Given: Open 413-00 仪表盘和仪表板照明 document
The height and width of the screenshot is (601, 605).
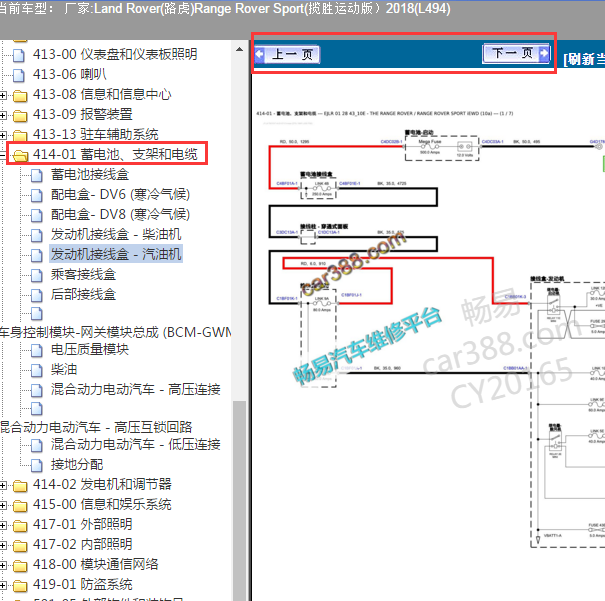Looking at the screenshot, I should pos(115,54).
